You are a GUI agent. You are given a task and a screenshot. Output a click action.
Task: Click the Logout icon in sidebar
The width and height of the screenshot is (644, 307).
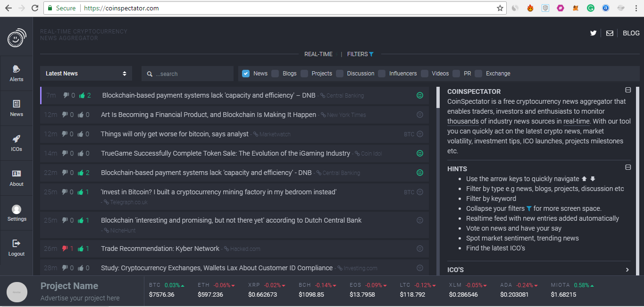17,244
